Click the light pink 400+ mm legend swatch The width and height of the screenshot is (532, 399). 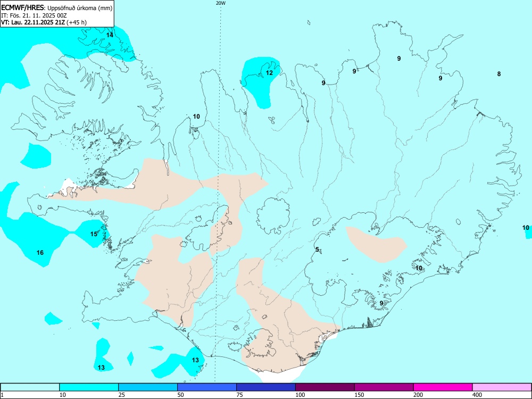502,387
